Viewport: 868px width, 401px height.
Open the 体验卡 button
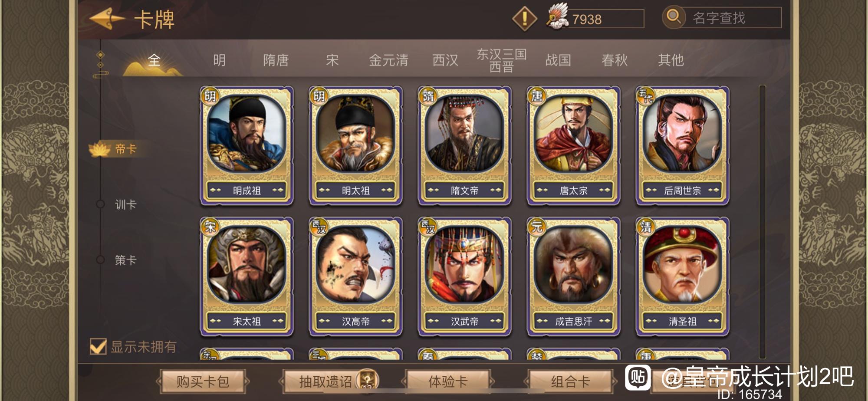pos(448,381)
